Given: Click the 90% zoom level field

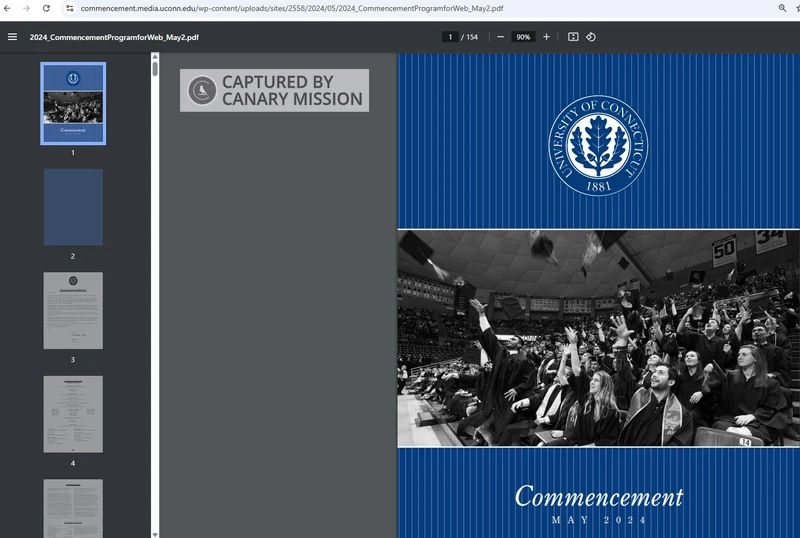Looking at the screenshot, I should click(x=523, y=37).
